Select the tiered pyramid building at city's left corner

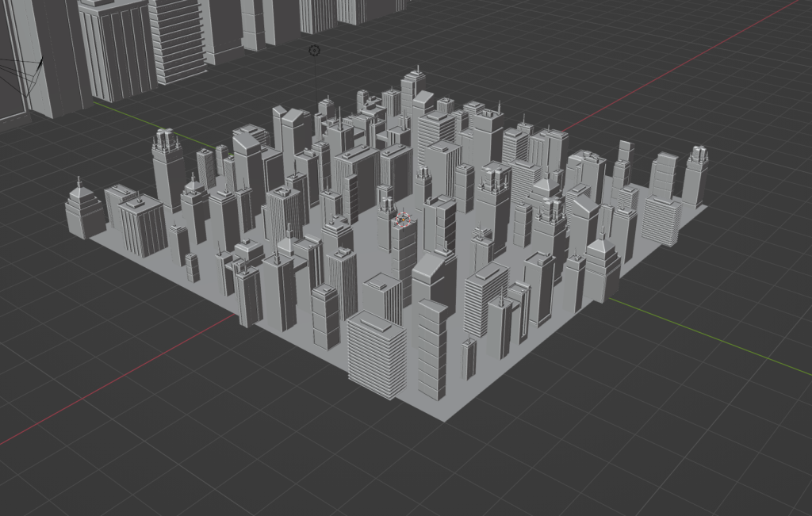[83, 211]
